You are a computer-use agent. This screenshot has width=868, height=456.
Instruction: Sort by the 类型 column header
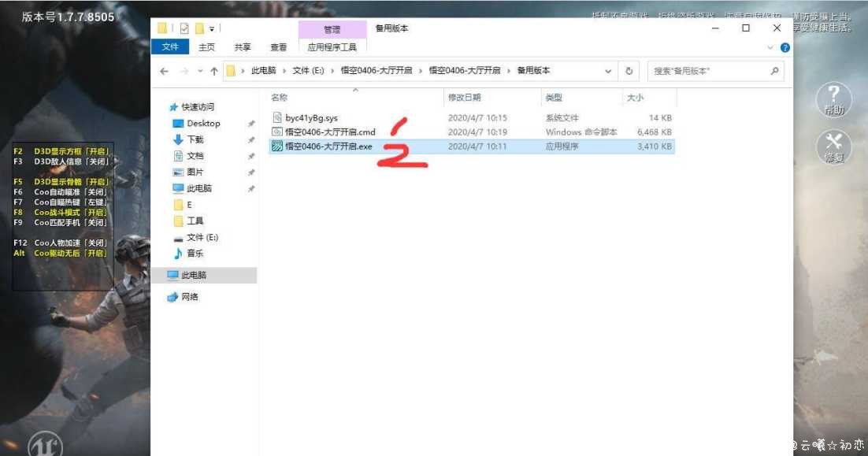554,98
